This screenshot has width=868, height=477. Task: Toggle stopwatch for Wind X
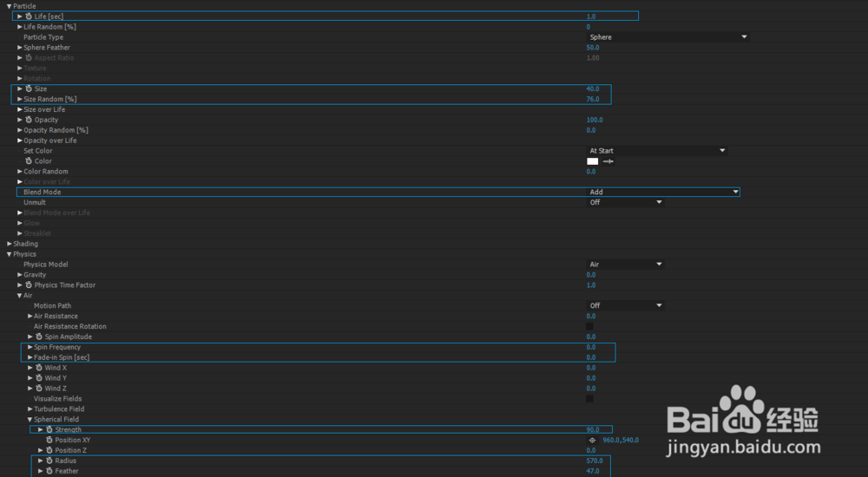coord(39,368)
